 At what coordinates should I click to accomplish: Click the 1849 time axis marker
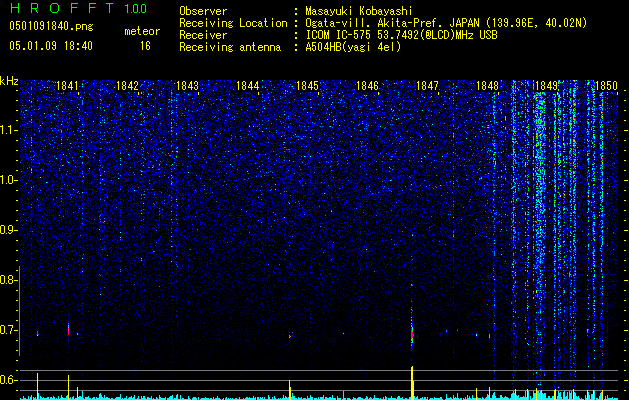point(546,86)
